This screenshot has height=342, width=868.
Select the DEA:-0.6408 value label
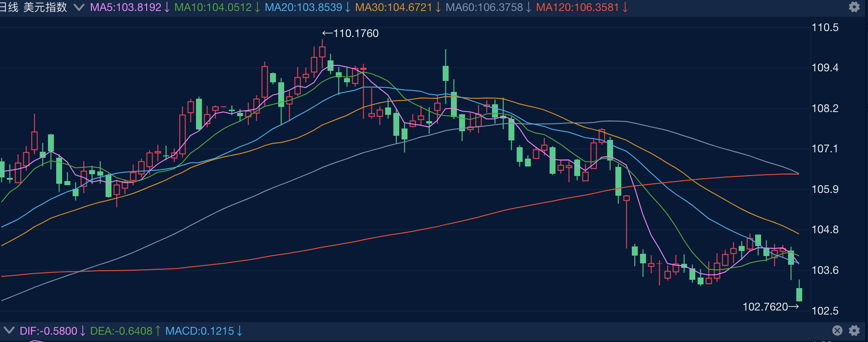pyautogui.click(x=121, y=331)
